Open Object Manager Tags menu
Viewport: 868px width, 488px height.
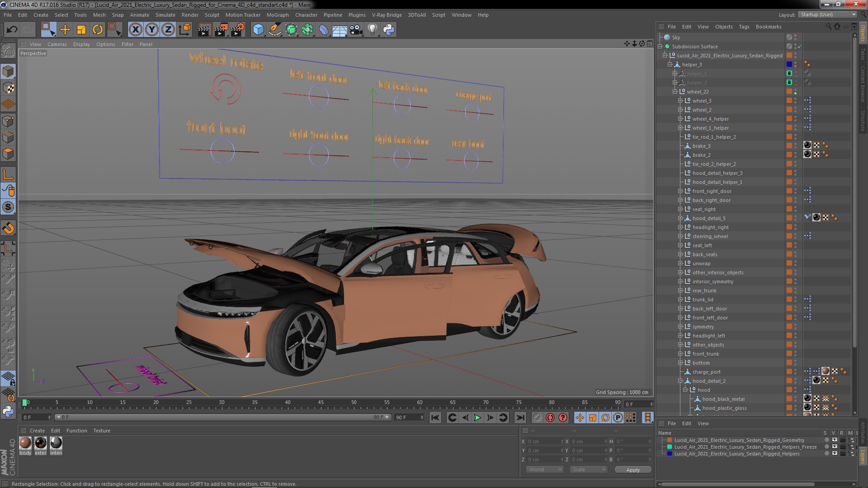tap(744, 27)
